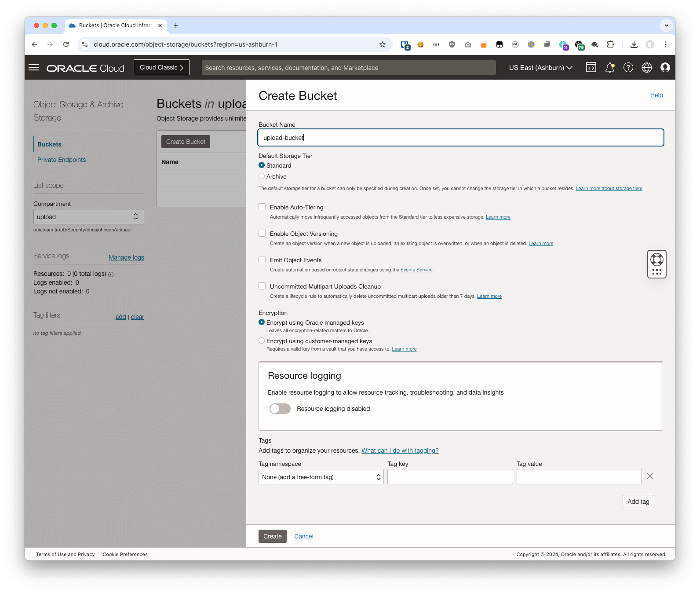Viewport: 700px width, 593px height.
Task: Click the Tag key input field
Action: pos(450,477)
